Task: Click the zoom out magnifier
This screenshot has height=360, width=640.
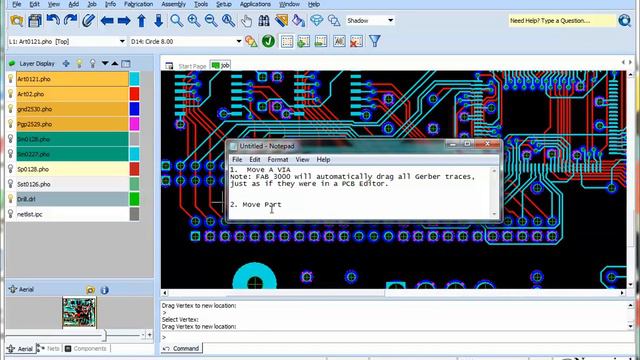Action: [x=211, y=20]
